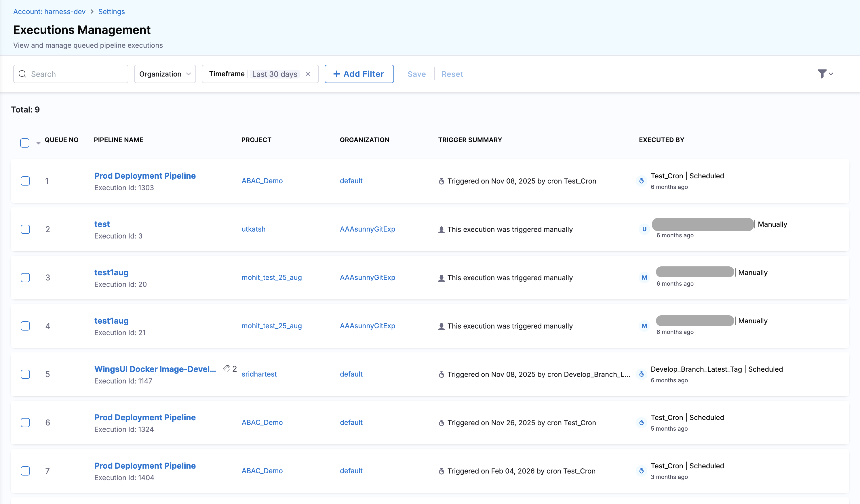Click the search magnifier icon
The height and width of the screenshot is (504, 860).
point(22,74)
